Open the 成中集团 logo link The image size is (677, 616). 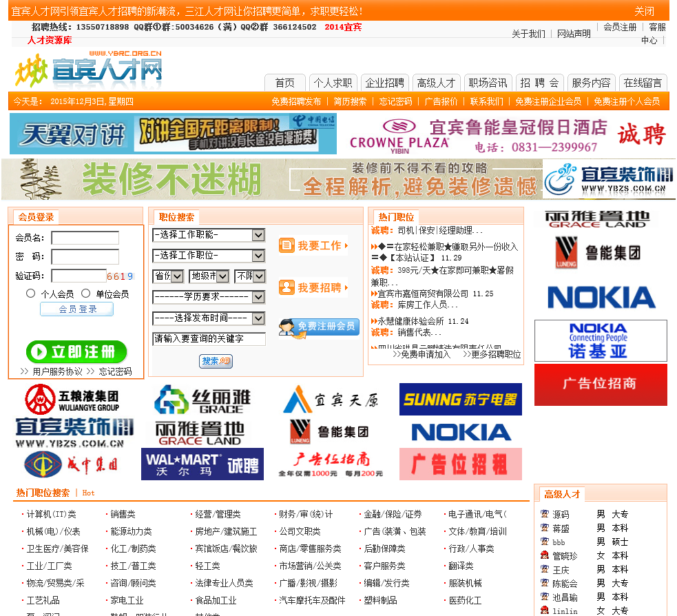71,464
